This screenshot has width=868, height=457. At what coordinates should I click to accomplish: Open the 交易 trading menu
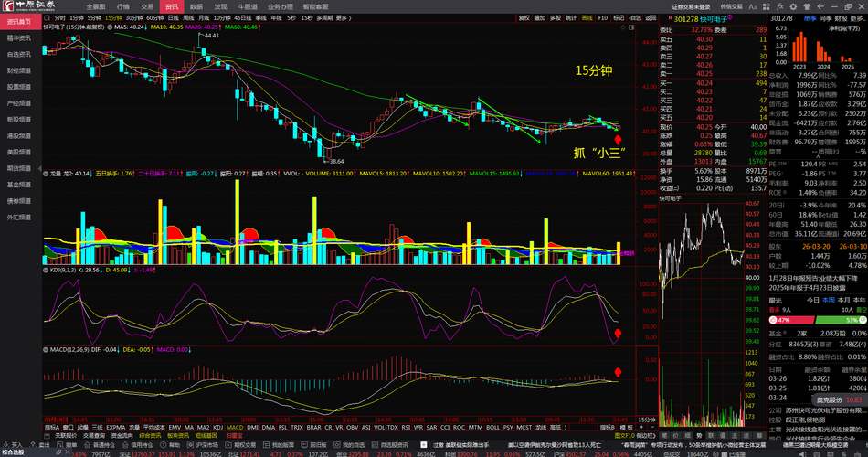(147, 6)
